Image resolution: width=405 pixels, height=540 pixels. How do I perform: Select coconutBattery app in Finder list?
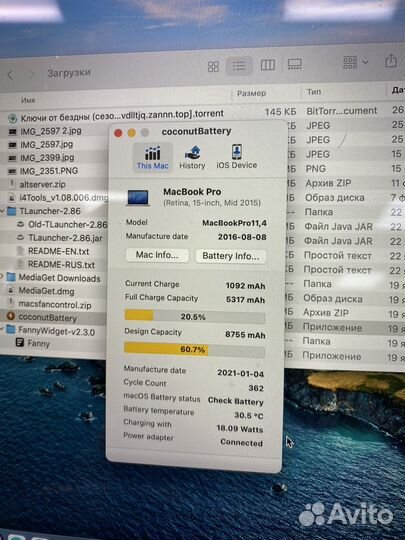[x=48, y=318]
